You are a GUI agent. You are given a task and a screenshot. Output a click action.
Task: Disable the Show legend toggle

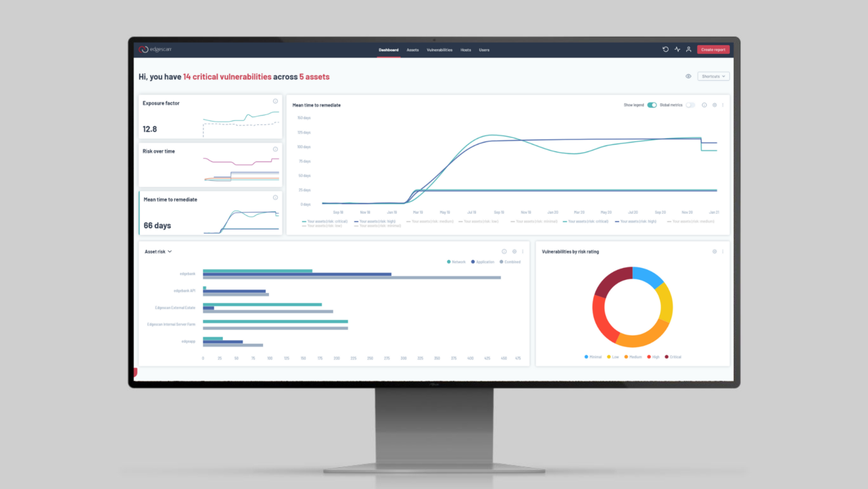tap(652, 104)
